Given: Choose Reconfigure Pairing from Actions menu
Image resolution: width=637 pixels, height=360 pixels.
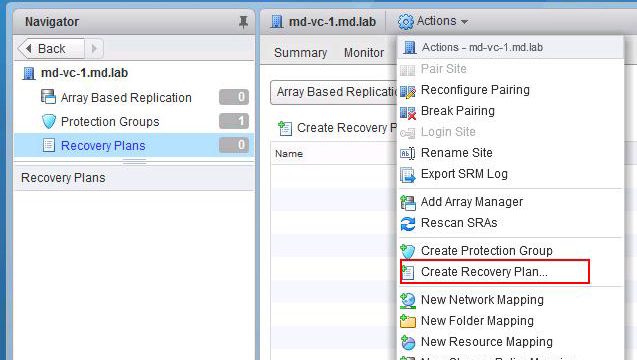Looking at the screenshot, I should pyautogui.click(x=475, y=90).
